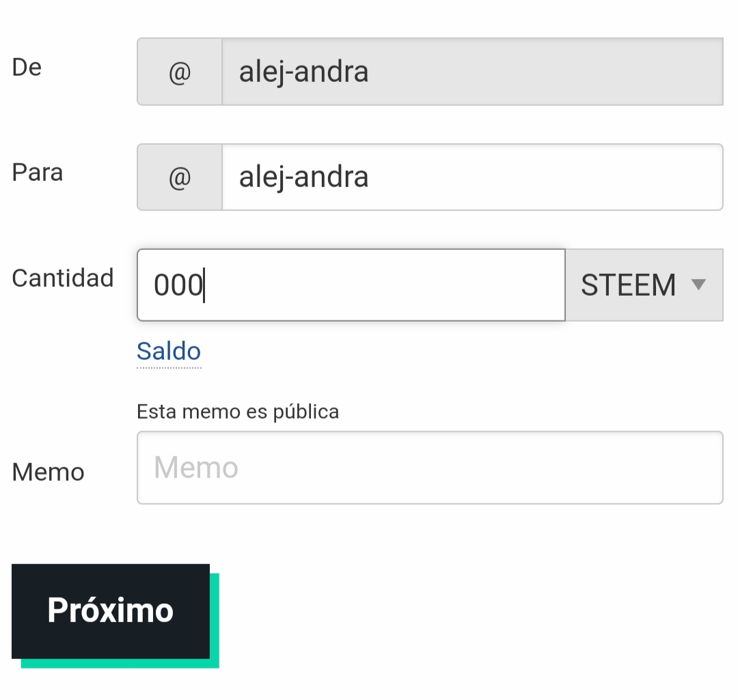Focus the Cantidad amount input showing 000
Screen dimensions: 738x700
[x=351, y=285]
